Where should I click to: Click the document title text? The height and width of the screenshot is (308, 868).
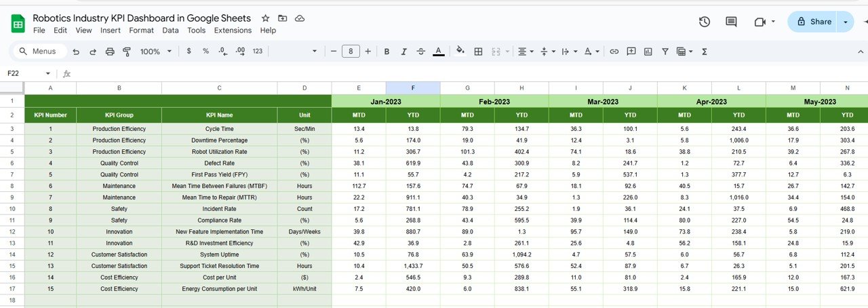(x=142, y=18)
